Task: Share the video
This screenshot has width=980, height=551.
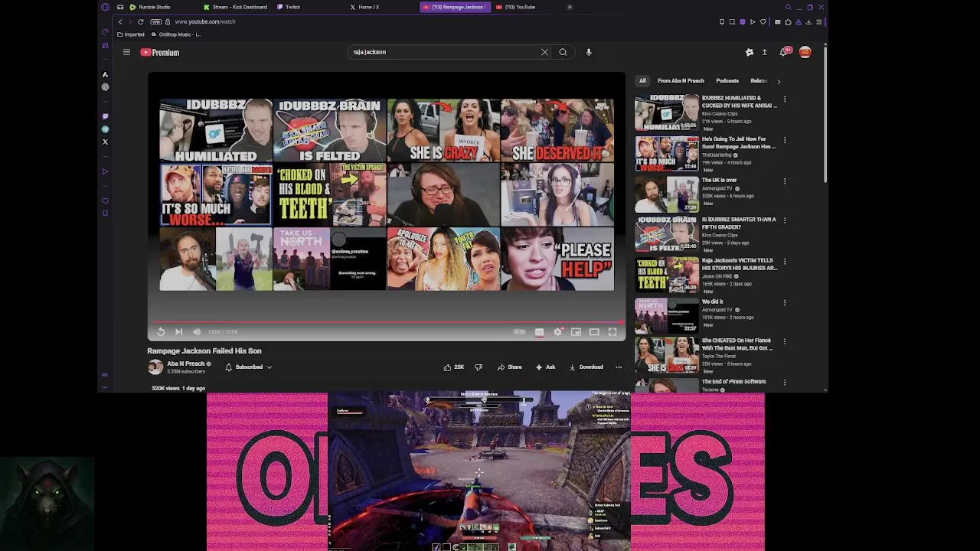Action: (x=509, y=367)
